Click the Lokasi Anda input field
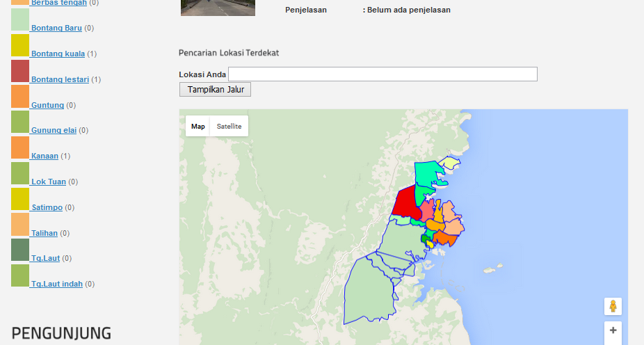Image resolution: width=644 pixels, height=345 pixels. (383, 74)
